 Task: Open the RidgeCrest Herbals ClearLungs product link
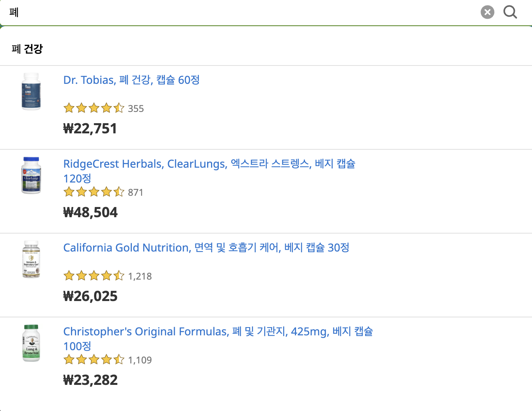tap(209, 164)
